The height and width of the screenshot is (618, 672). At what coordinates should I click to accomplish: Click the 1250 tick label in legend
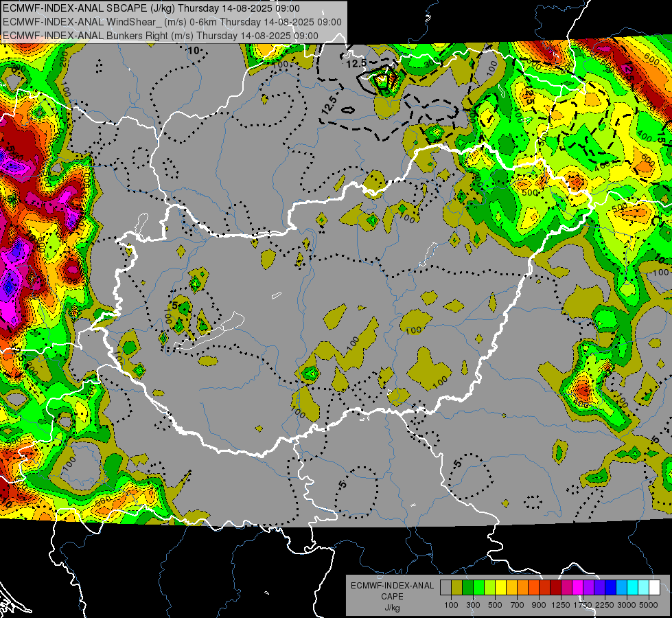pos(561,605)
